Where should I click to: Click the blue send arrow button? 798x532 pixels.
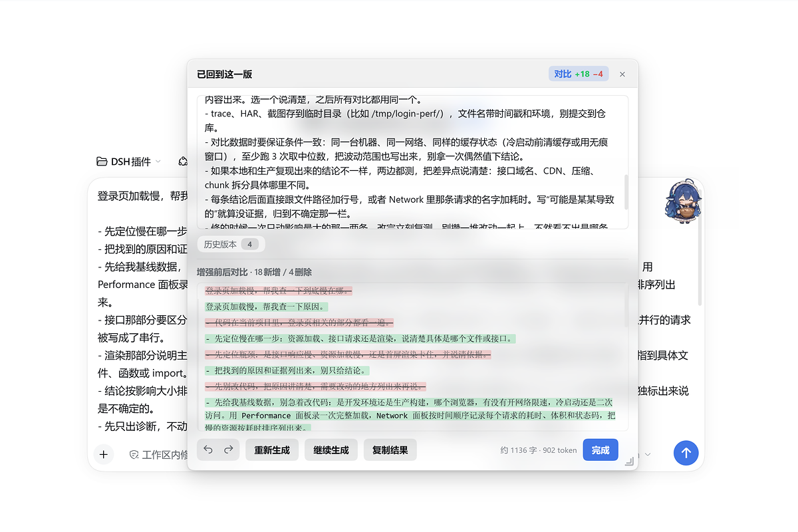[x=686, y=454]
